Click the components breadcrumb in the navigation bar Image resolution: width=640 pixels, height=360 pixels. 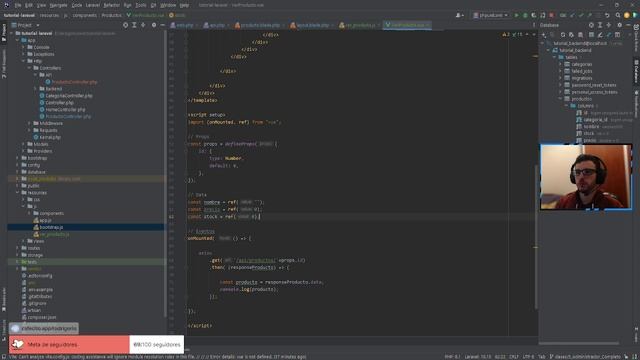click(x=84, y=15)
